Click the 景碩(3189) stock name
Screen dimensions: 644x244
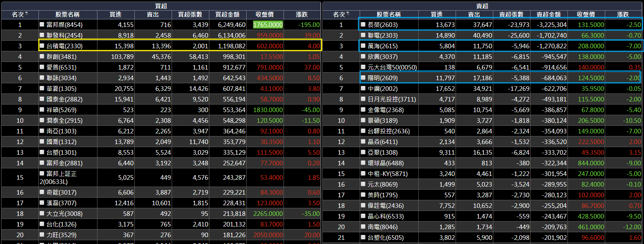pos(383,120)
